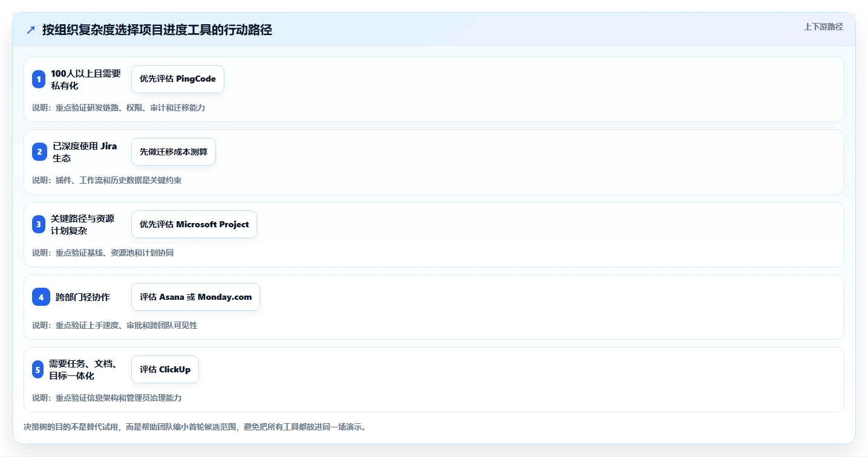The height and width of the screenshot is (457, 868).
Task: Click 需要任务、文档、目标一体化 condition
Action: 83,369
